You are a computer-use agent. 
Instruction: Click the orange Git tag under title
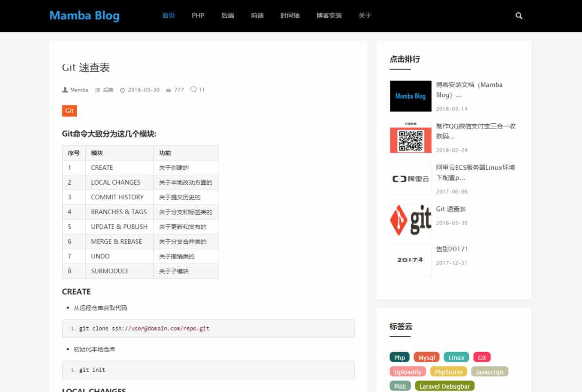click(69, 111)
